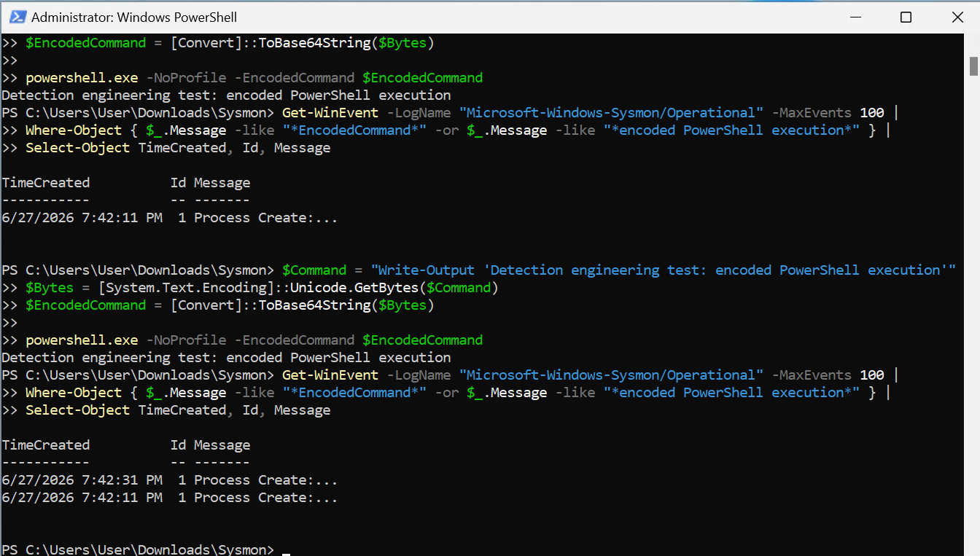Click '[Convert]::ToBase64String($Bytes)' in top line
This screenshot has width=980, height=556.
(x=302, y=43)
